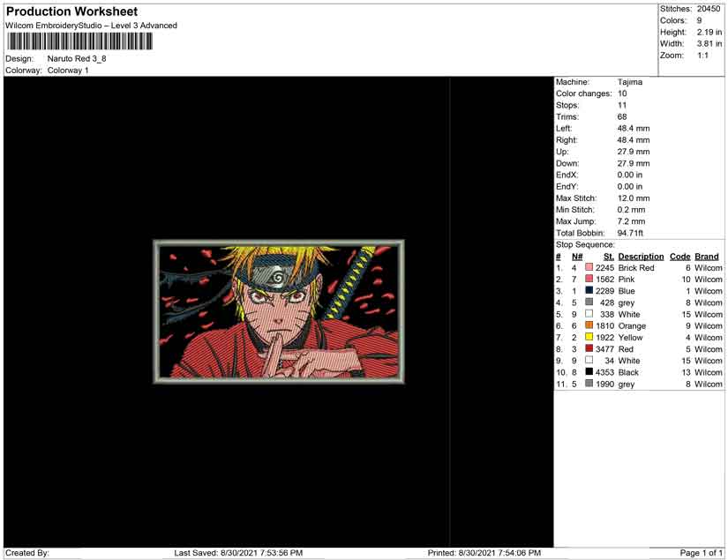Select the Brick Red description text
Image resolution: width=728 pixels, height=560 pixels.
[636, 268]
